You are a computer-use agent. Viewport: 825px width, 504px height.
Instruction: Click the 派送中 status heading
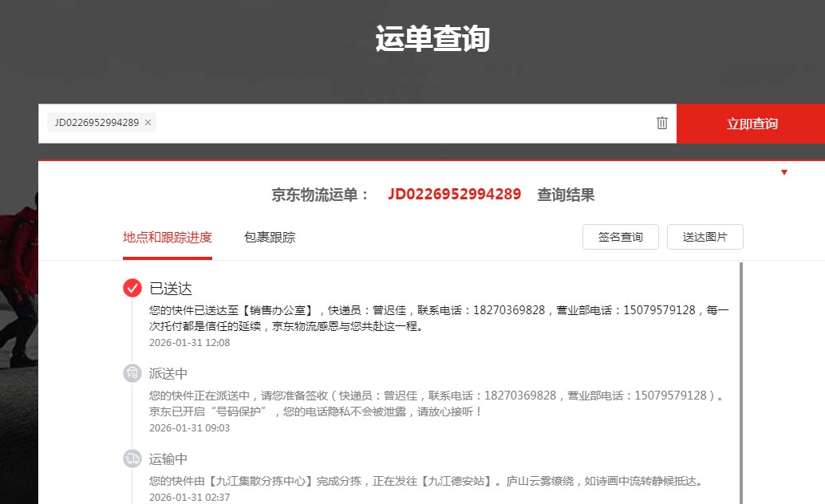pyautogui.click(x=168, y=374)
